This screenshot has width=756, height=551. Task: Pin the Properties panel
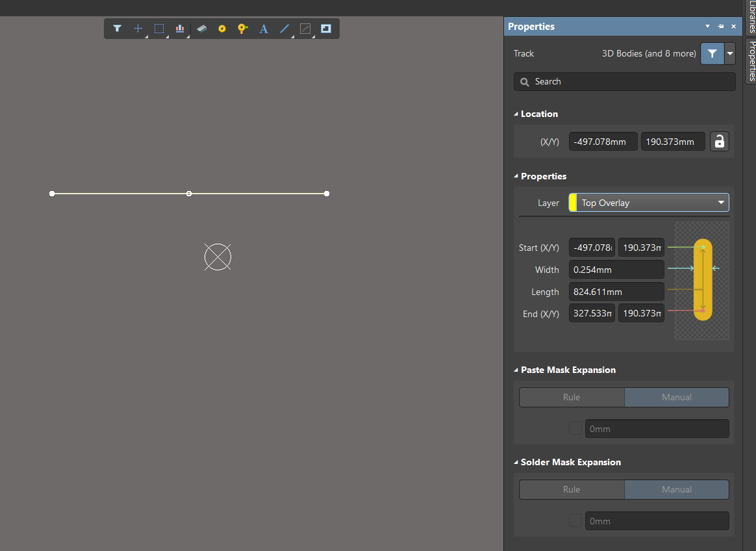[721, 27]
